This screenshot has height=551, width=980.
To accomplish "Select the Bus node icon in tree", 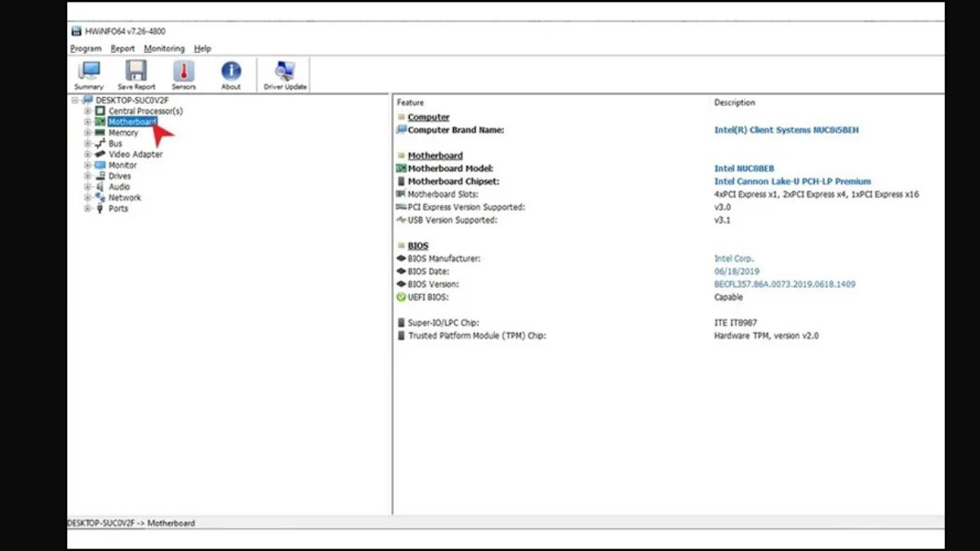I will (100, 144).
